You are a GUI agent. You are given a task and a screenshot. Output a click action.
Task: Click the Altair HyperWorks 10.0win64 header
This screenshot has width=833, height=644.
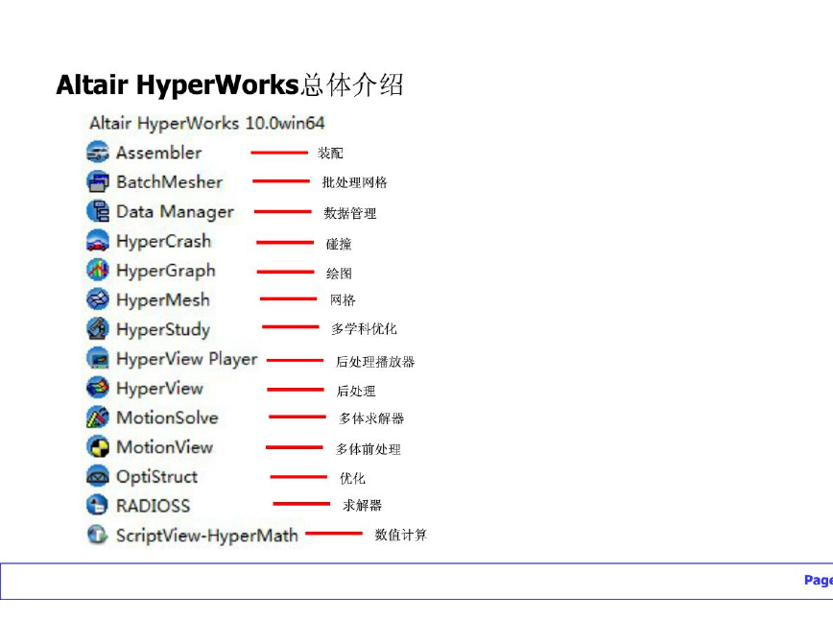click(x=206, y=123)
